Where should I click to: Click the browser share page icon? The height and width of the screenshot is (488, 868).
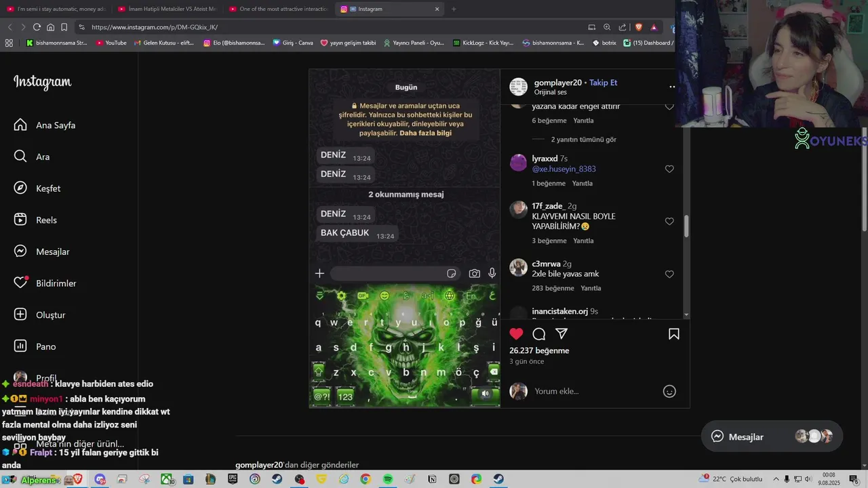623,27
